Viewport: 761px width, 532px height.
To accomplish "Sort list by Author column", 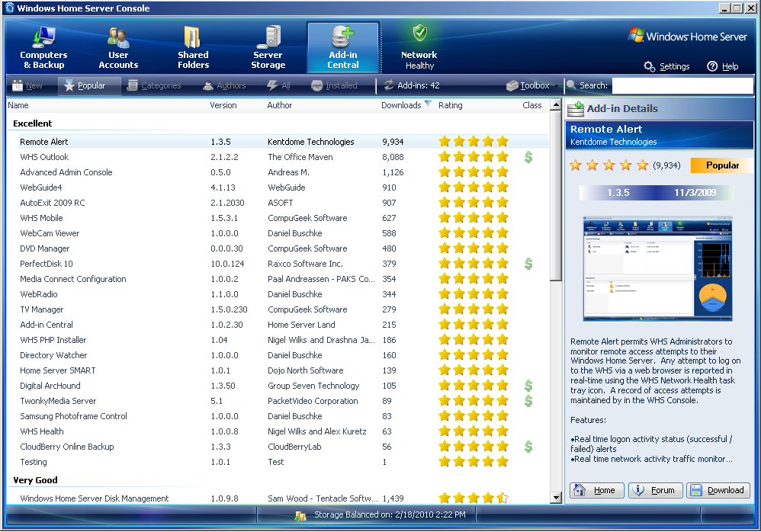I will pos(280,105).
